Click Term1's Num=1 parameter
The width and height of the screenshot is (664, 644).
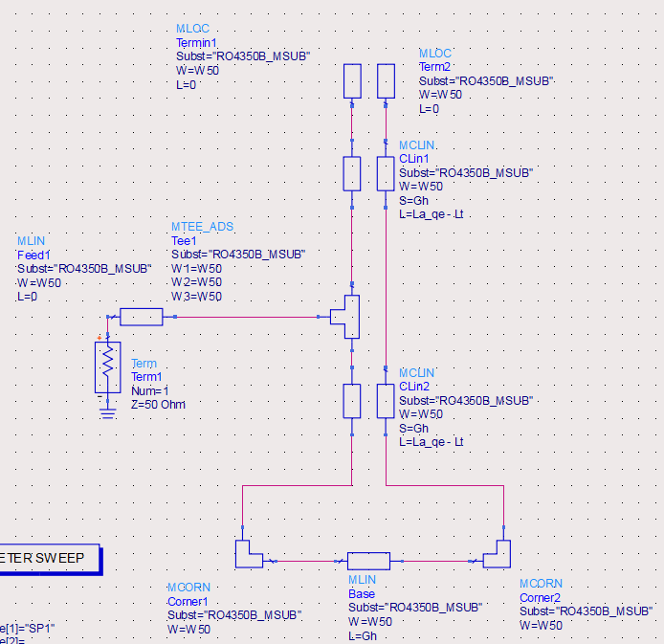(150, 390)
